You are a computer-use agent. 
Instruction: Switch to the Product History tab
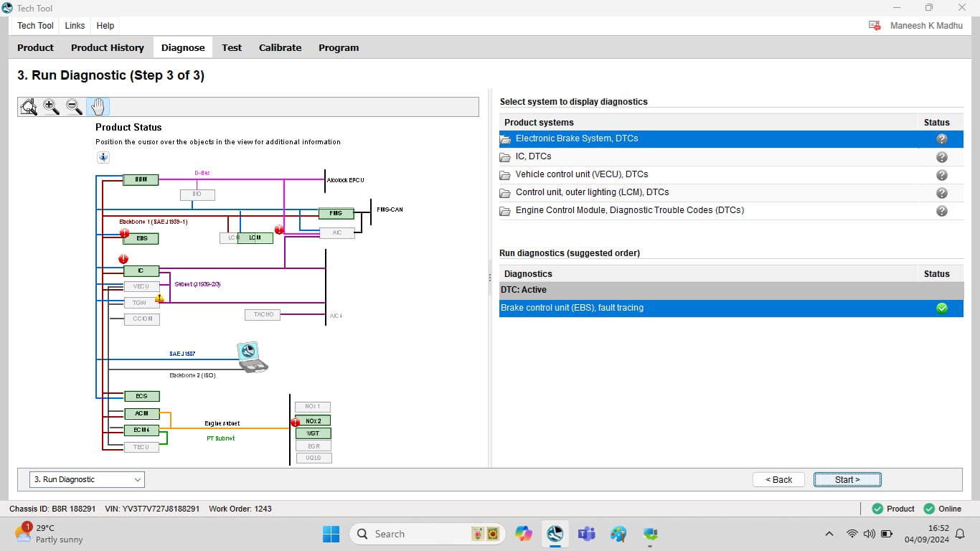(x=108, y=48)
